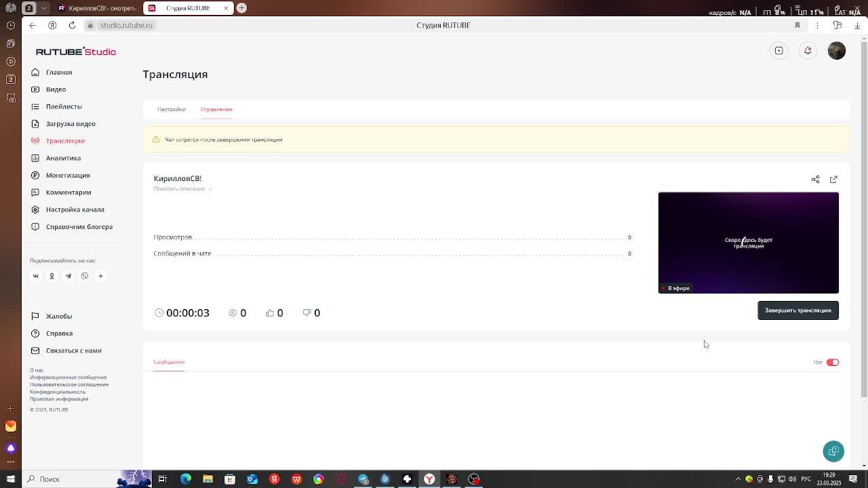
Task: Close the Студия RUTUBE tab
Action: 226,8
